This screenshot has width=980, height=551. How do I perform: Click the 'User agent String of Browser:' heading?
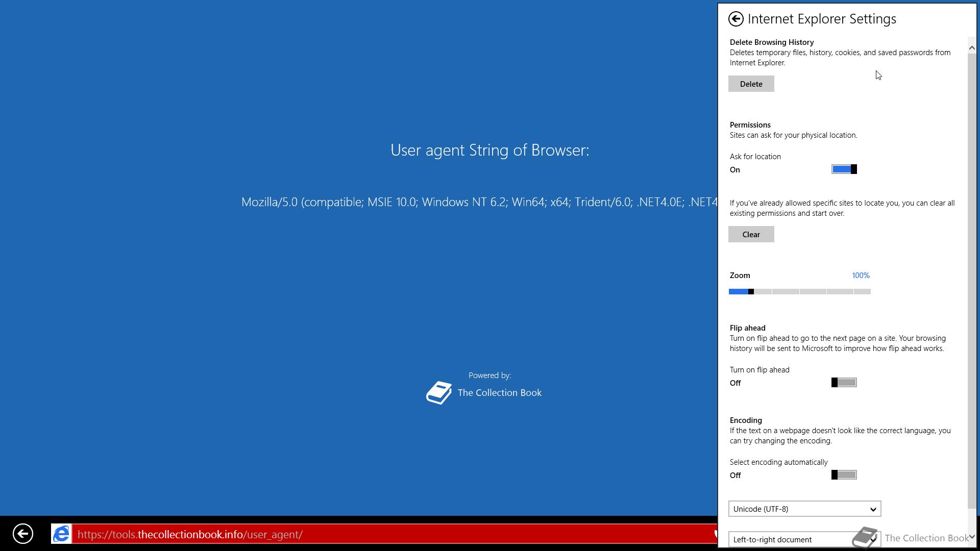tap(489, 150)
